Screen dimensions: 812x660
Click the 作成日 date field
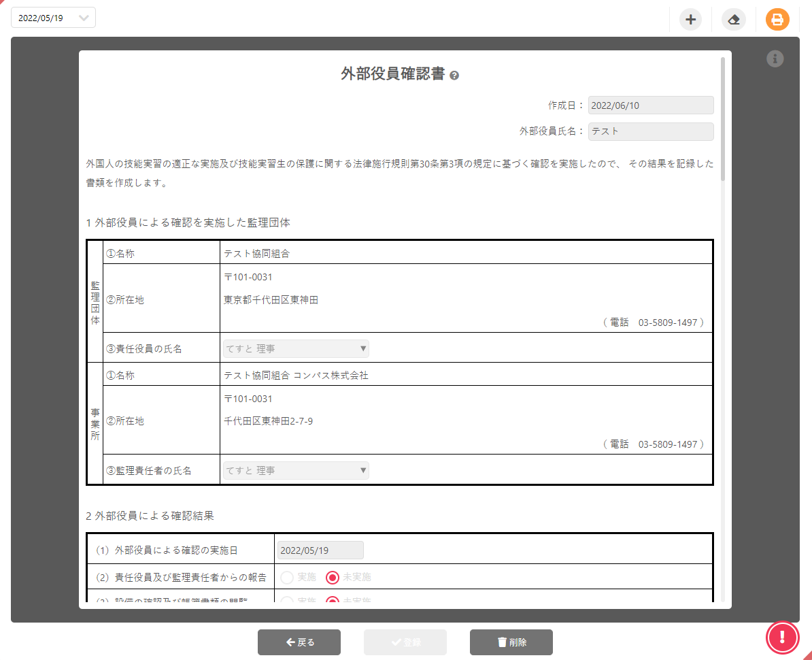click(x=650, y=105)
